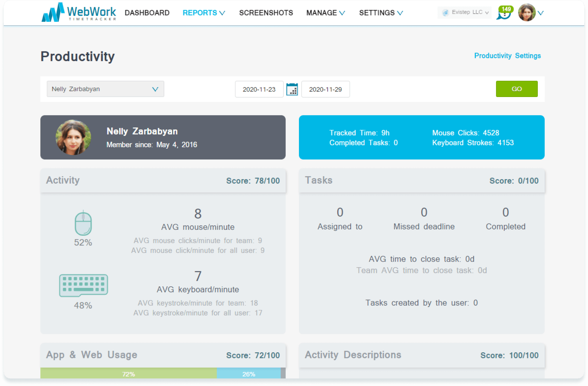Click the Tracked Time: 9h text

point(359,133)
